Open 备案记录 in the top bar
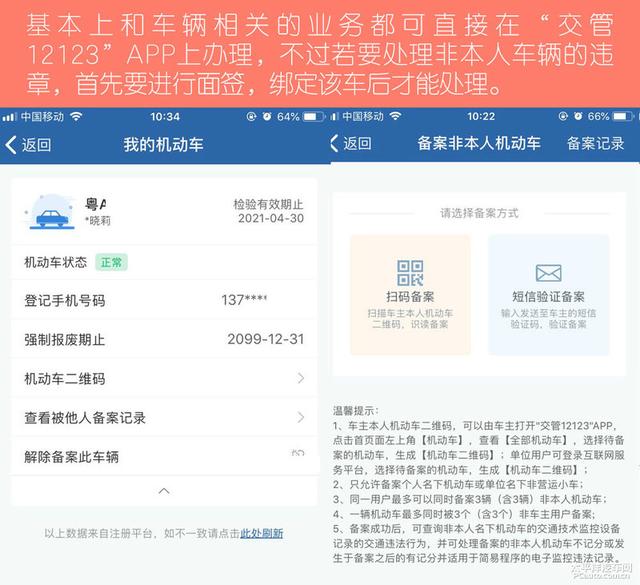The height and width of the screenshot is (585, 640). point(596,143)
